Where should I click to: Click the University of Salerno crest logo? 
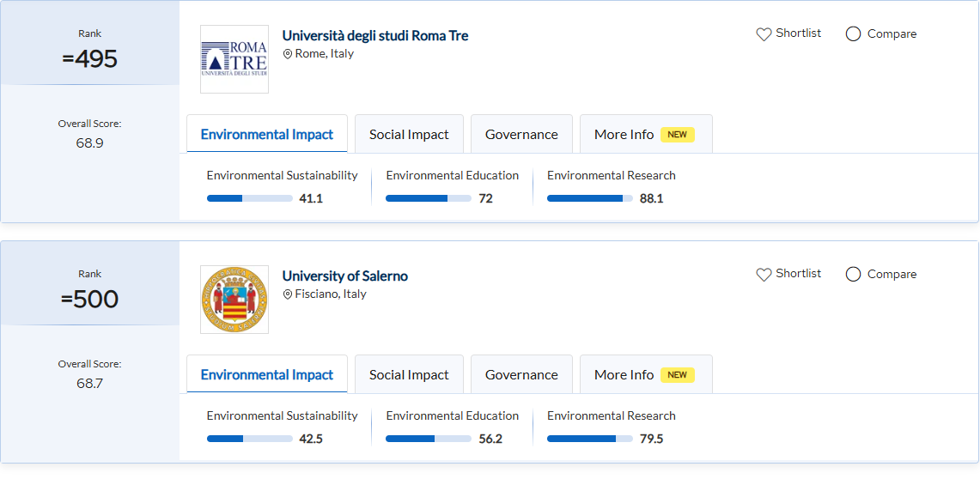234,300
